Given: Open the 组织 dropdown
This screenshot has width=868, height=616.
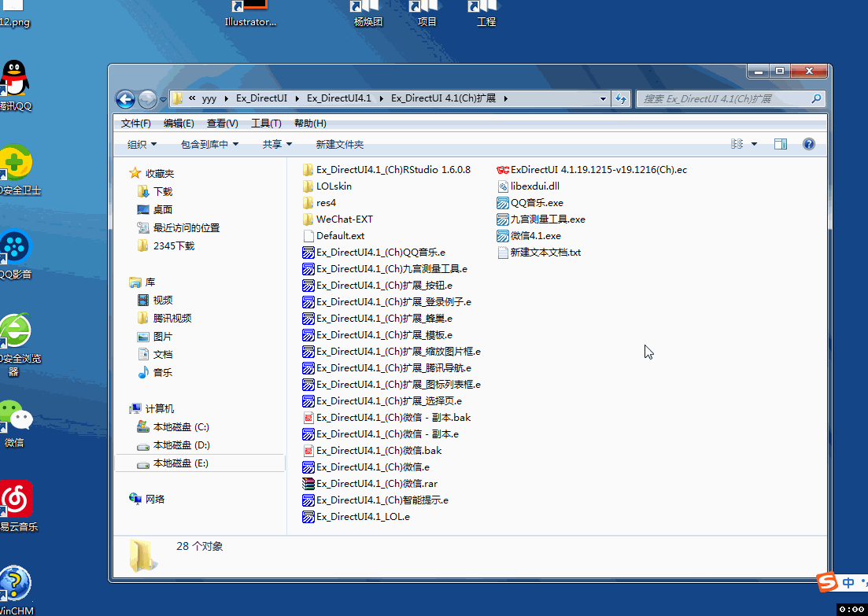Looking at the screenshot, I should coord(142,145).
